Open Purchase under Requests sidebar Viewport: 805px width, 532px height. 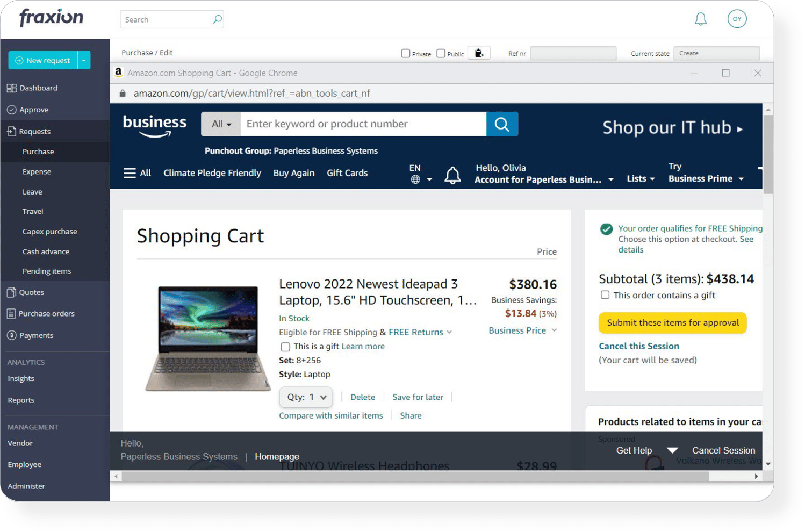[x=38, y=152]
